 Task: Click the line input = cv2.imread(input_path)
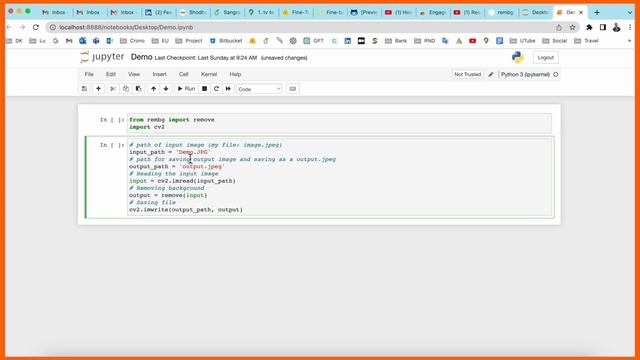pyautogui.click(x=182, y=180)
